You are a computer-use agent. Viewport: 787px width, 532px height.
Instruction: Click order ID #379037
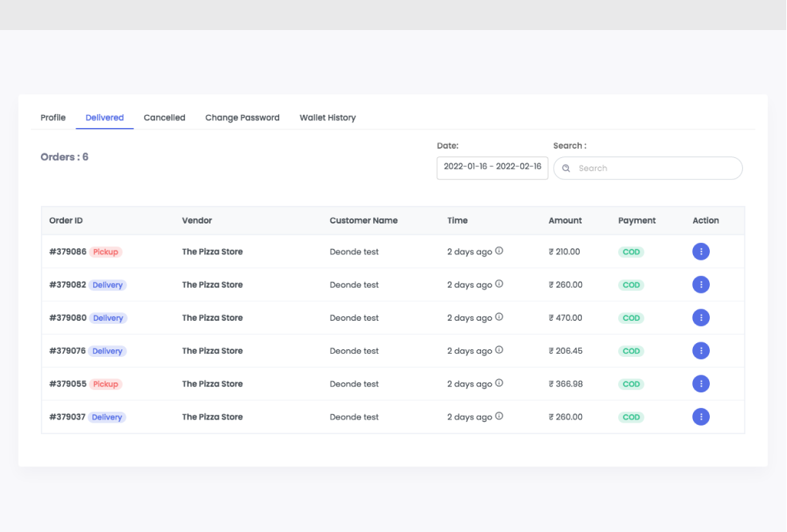[x=67, y=417]
